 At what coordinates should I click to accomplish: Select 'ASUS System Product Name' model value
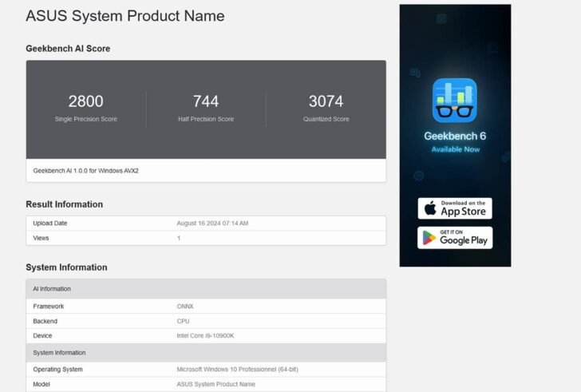(215, 384)
